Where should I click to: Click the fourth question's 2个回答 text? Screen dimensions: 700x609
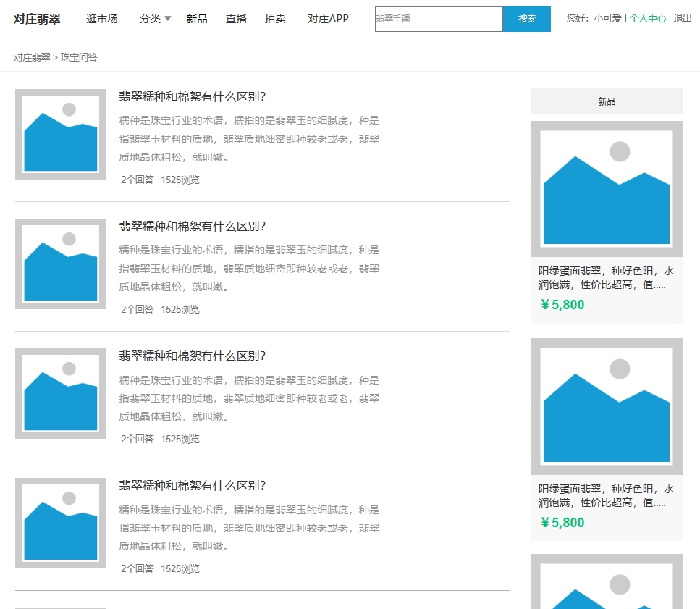[137, 569]
